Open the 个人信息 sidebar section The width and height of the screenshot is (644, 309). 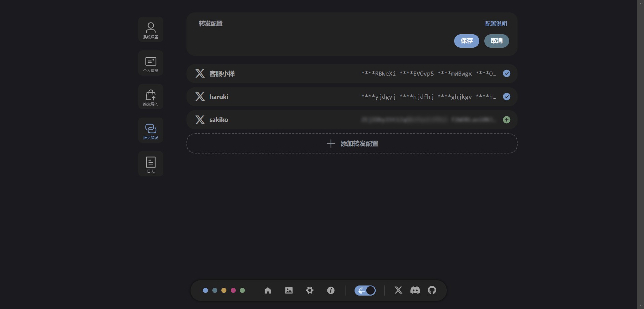pyautogui.click(x=151, y=63)
